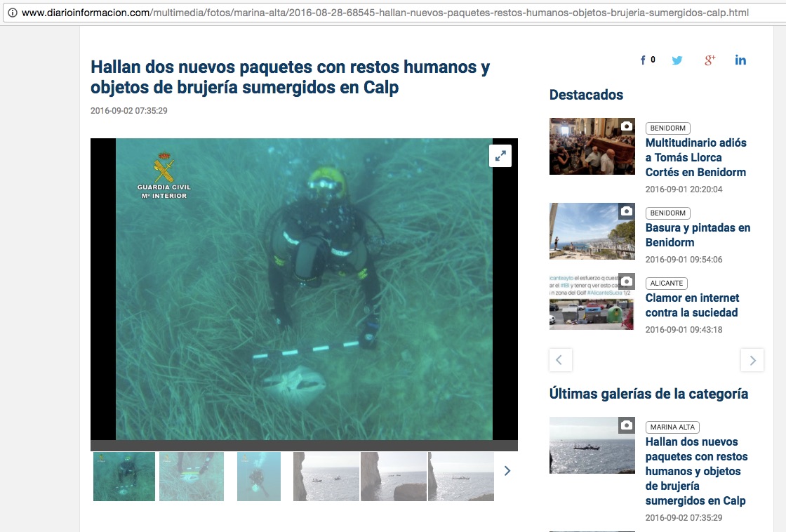Viewport: 786px width, 532px height.
Task: Share article via Twitter bird icon
Action: tap(677, 60)
